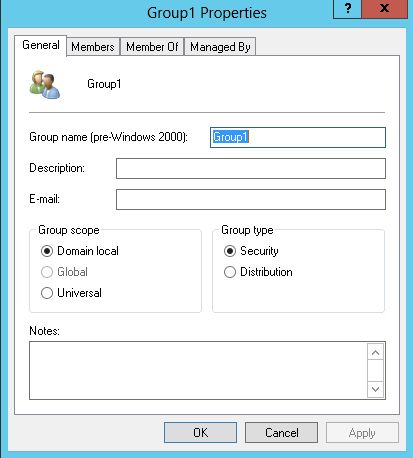Click the Notes scroll down arrow
The image size is (413, 458).
(x=375, y=389)
